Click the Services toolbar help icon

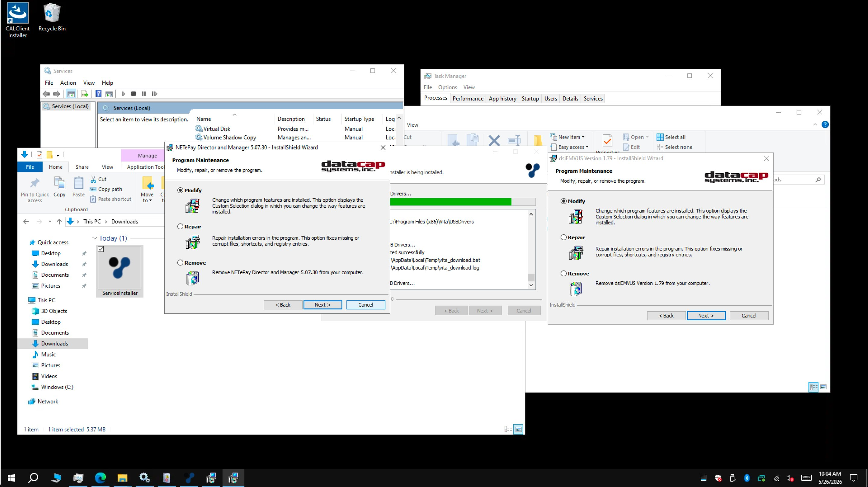click(98, 94)
